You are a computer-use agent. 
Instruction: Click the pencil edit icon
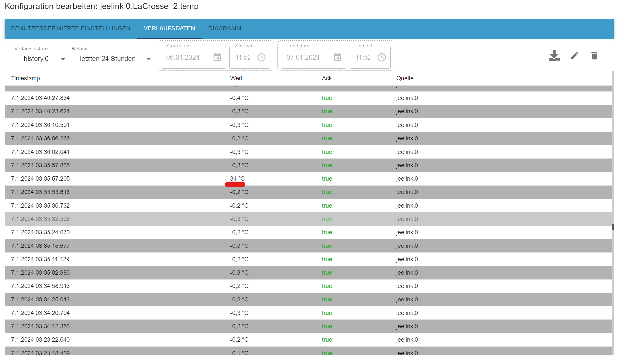(x=574, y=56)
